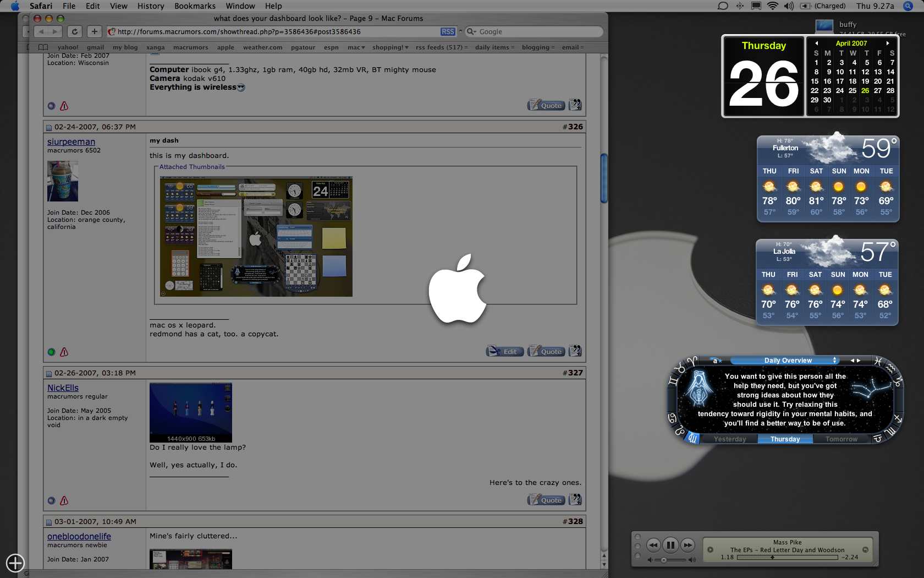Go to next month in calendar widget
The width and height of the screenshot is (924, 578).
click(x=888, y=43)
